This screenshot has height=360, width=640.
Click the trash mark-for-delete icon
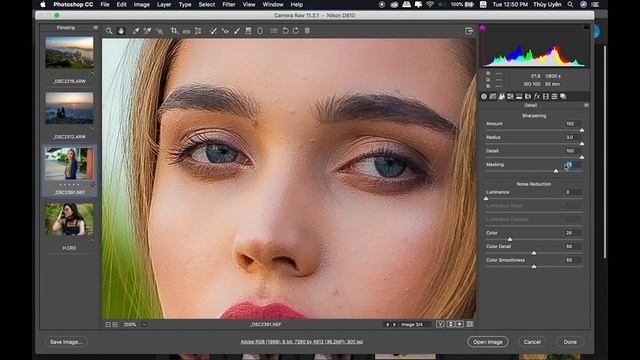[x=307, y=31]
